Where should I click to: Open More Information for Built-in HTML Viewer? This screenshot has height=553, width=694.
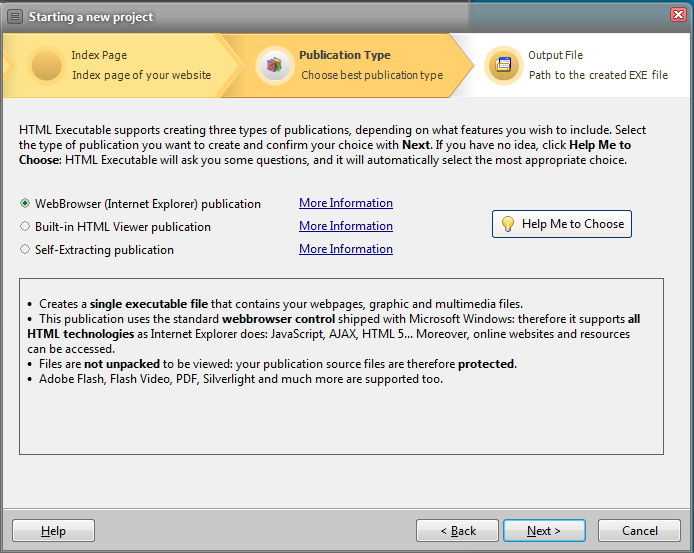(x=346, y=226)
